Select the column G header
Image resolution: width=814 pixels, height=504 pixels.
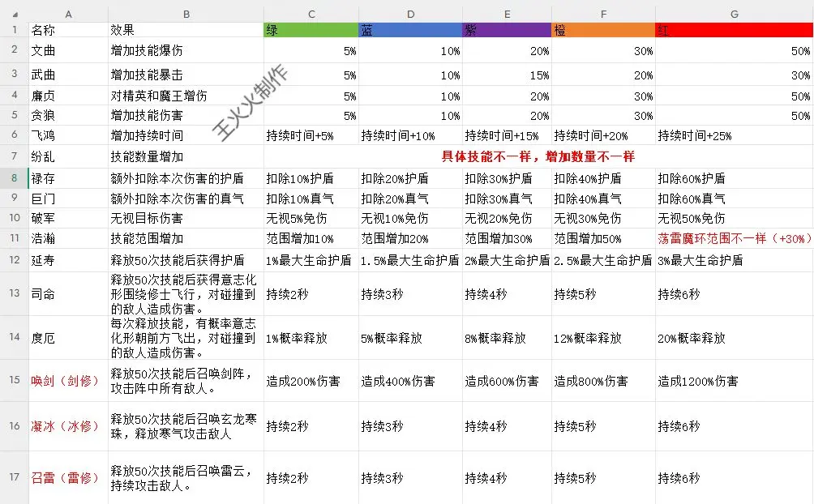tap(734, 14)
